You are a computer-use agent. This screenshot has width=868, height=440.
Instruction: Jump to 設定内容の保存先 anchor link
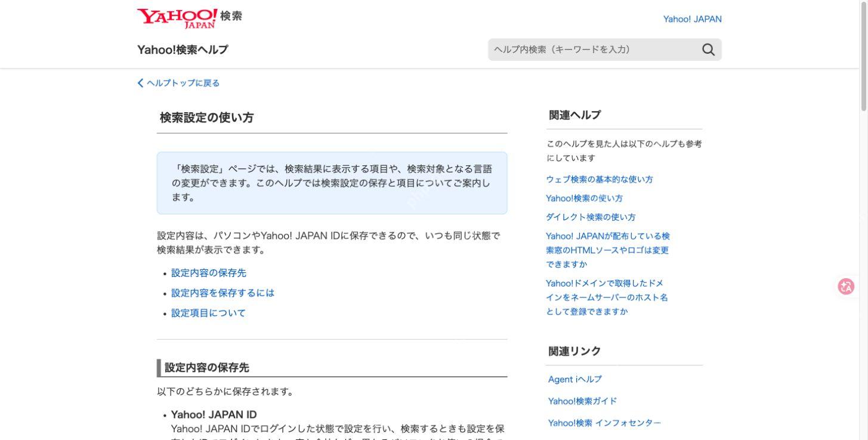click(209, 273)
